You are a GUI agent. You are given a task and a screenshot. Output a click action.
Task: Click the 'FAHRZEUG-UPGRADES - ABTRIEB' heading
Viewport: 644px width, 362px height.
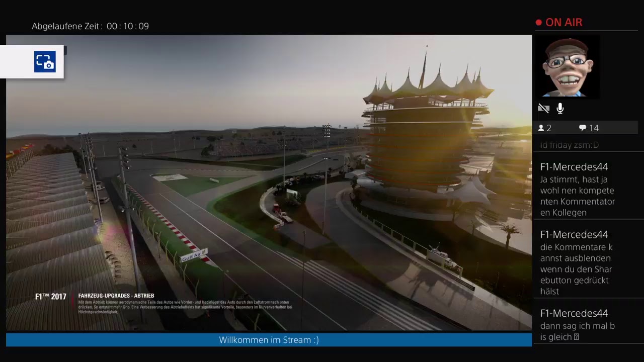116,296
